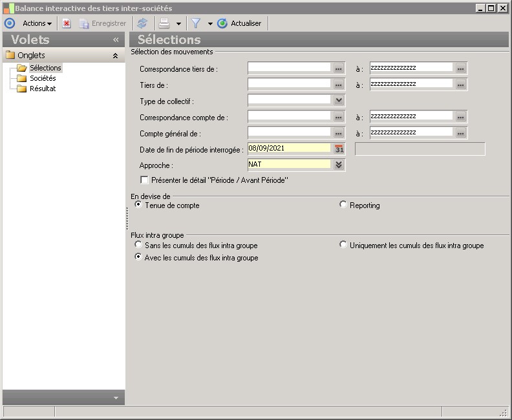Open lookup for Compte général end value
This screenshot has width=512, height=420.
pyautogui.click(x=460, y=132)
